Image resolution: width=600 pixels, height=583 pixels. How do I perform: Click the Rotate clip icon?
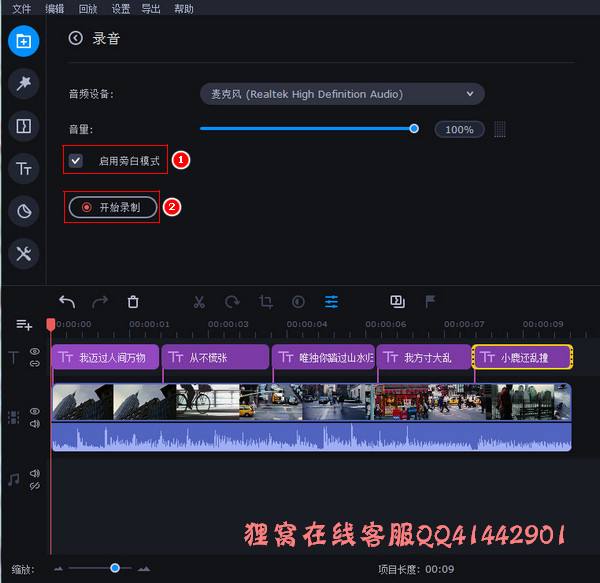point(232,302)
